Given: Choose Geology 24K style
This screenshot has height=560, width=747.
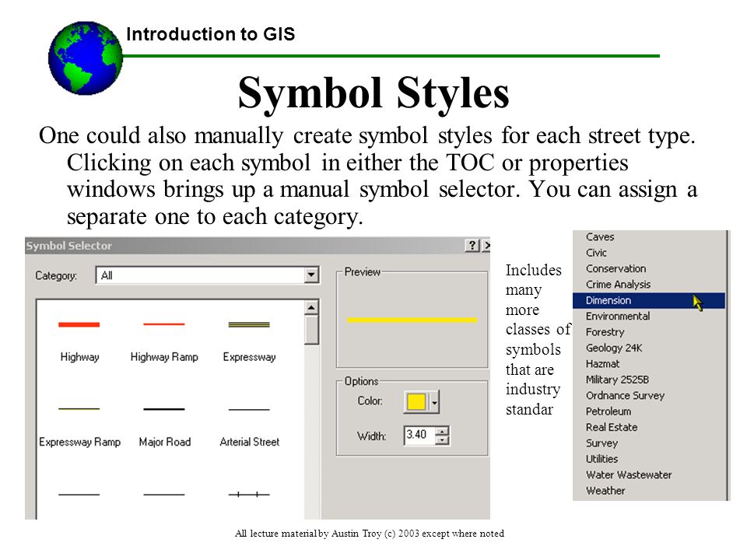Looking at the screenshot, I should (x=614, y=348).
